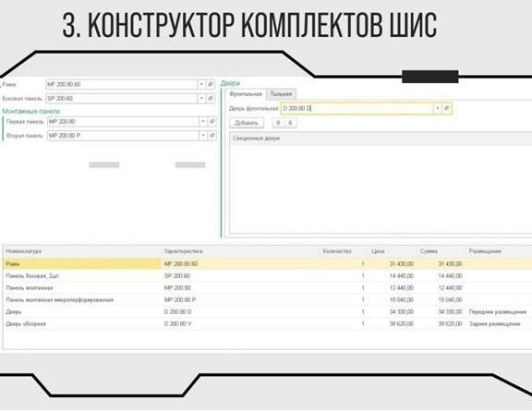The image size is (532, 412).
Task: Focus the Первая панель input field
Action: click(x=123, y=122)
